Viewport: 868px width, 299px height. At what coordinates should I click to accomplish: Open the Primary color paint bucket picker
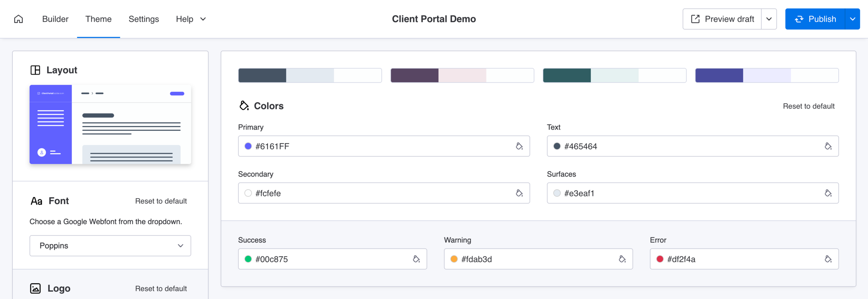(x=519, y=146)
